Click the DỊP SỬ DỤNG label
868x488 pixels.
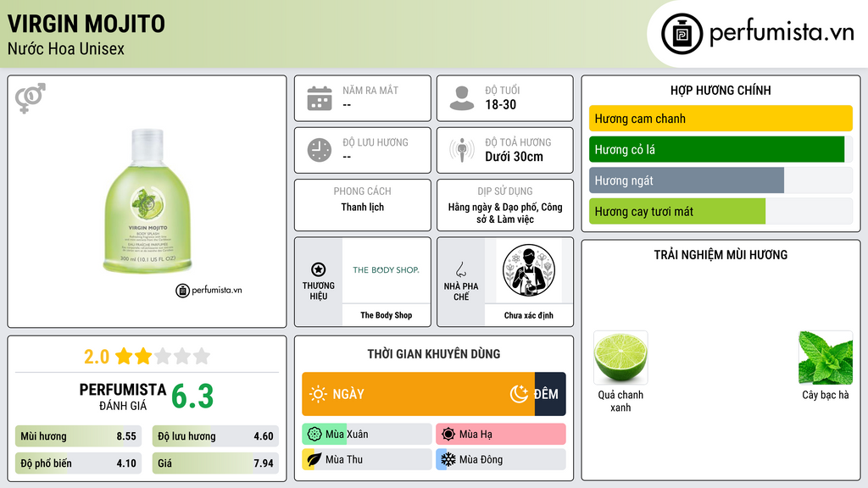(x=505, y=191)
